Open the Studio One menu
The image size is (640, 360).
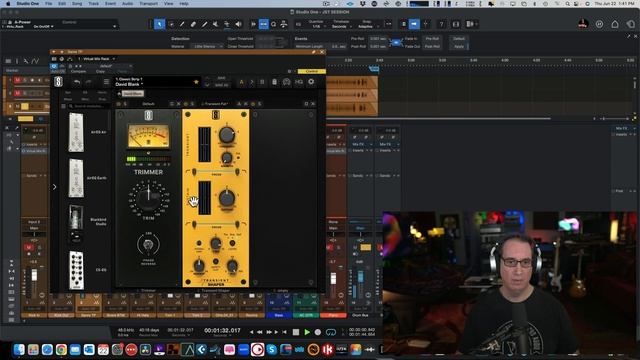click(x=28, y=4)
